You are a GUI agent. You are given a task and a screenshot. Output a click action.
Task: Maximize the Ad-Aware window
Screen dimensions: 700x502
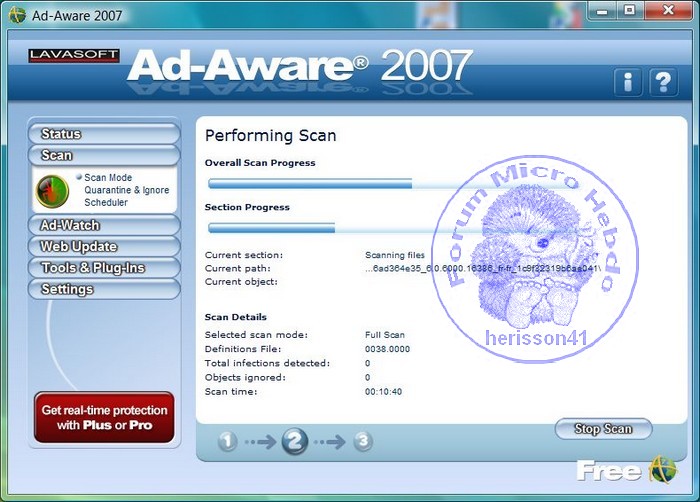pyautogui.click(x=629, y=11)
